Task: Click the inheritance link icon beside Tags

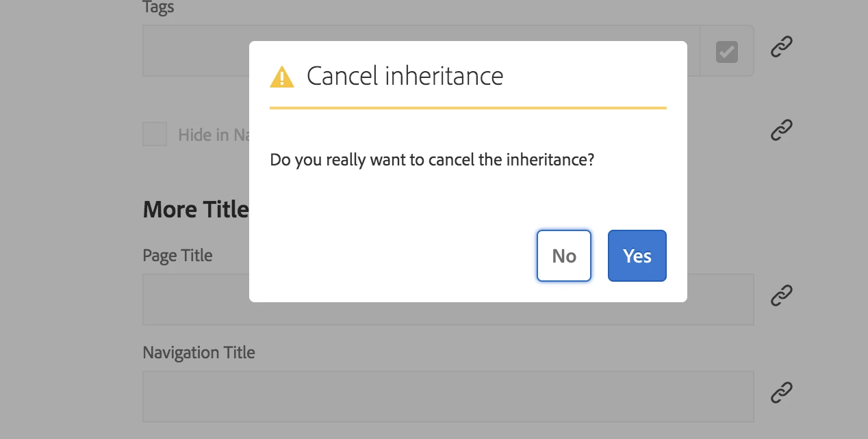Action: [781, 46]
